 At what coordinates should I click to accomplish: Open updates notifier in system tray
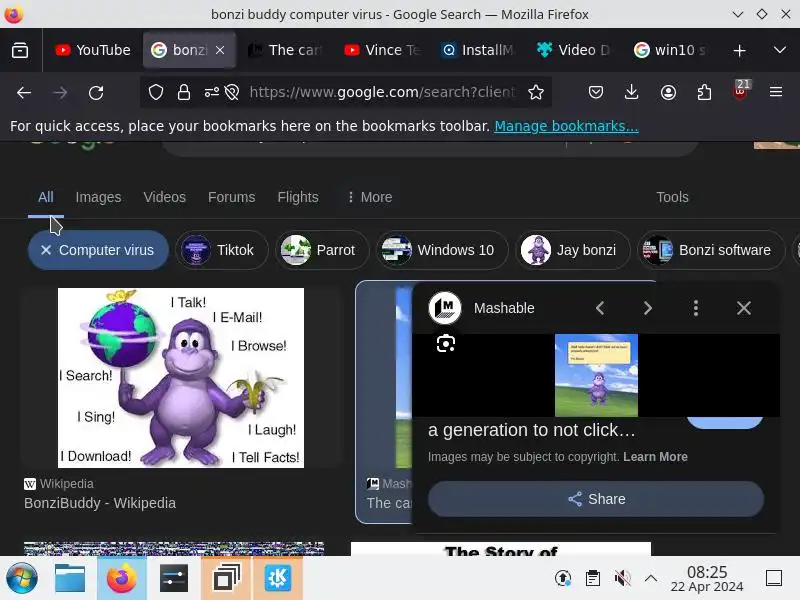563,578
